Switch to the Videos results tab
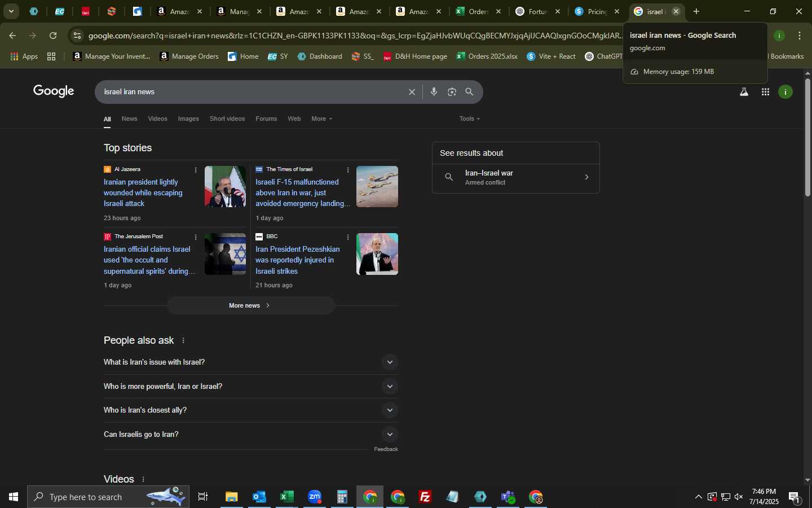This screenshot has height=508, width=812. click(157, 119)
